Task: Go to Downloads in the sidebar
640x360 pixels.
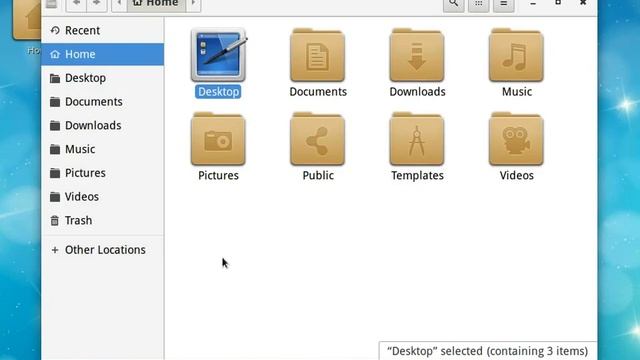Action: (x=103, y=125)
